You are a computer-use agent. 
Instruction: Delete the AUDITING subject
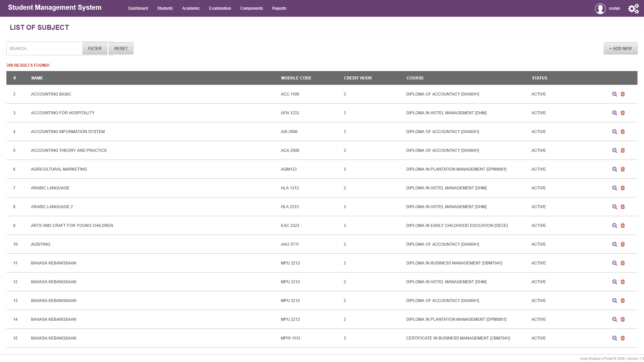point(623,244)
